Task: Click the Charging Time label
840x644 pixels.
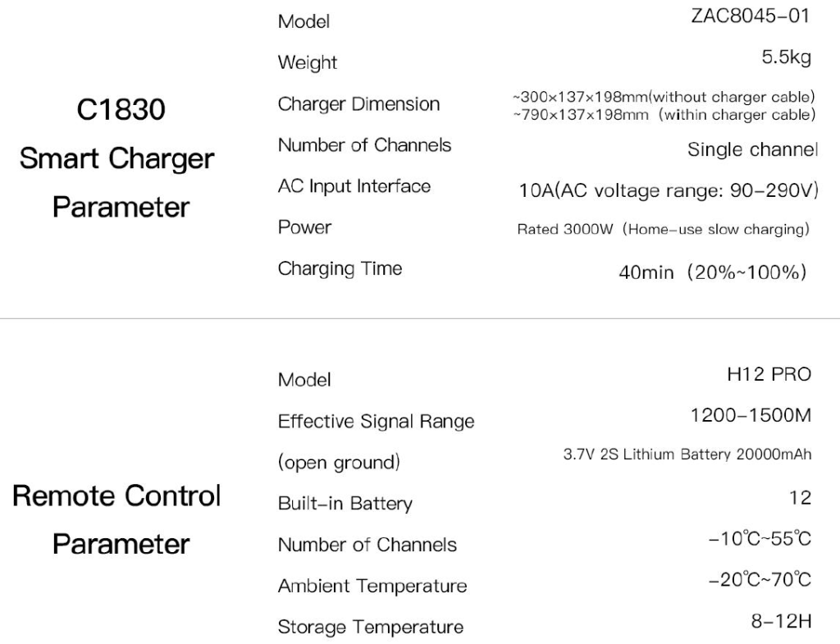Action: (340, 268)
